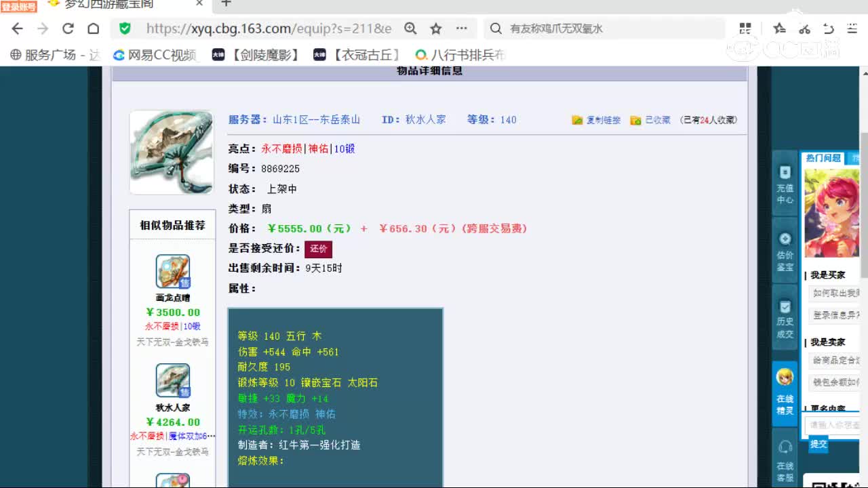Open the 历史成交 transaction history

click(x=785, y=319)
